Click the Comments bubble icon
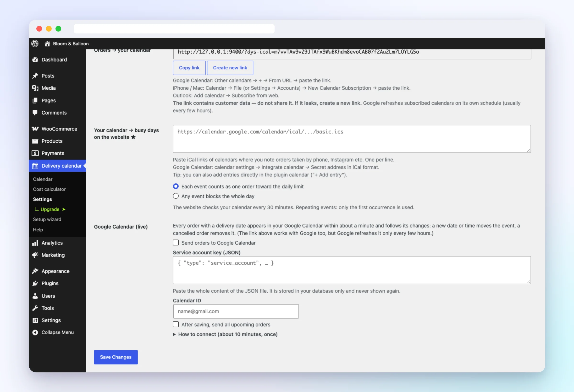 point(35,113)
